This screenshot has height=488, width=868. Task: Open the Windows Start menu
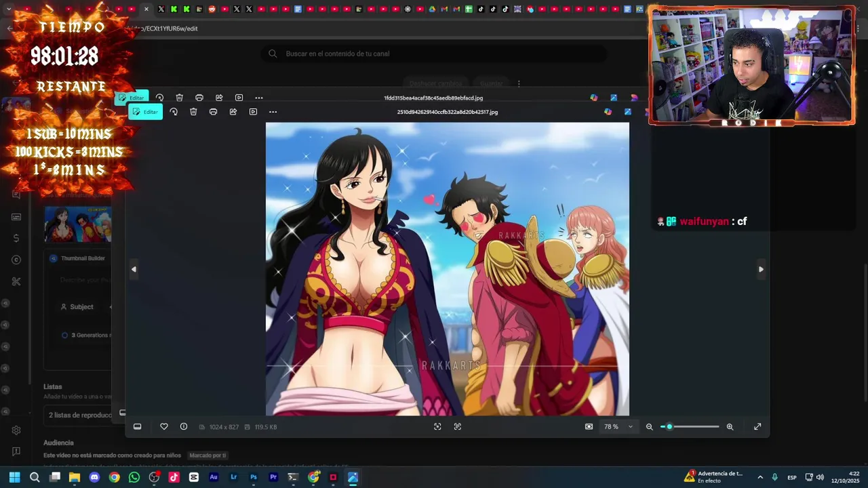coord(14,477)
